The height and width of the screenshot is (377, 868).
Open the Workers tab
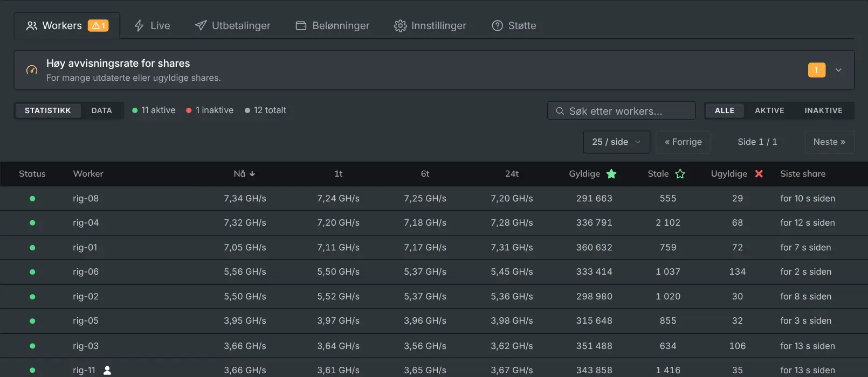pyautogui.click(x=67, y=26)
